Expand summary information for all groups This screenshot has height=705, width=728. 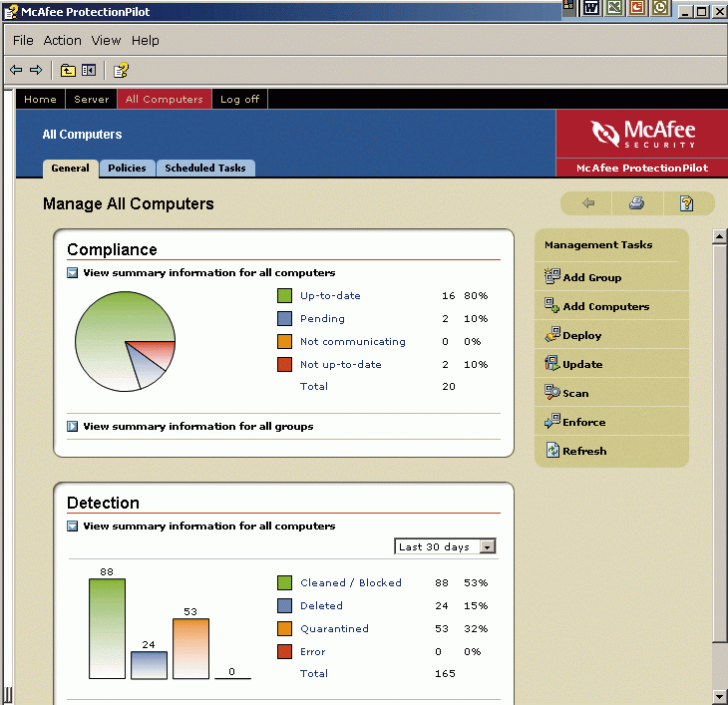point(73,426)
